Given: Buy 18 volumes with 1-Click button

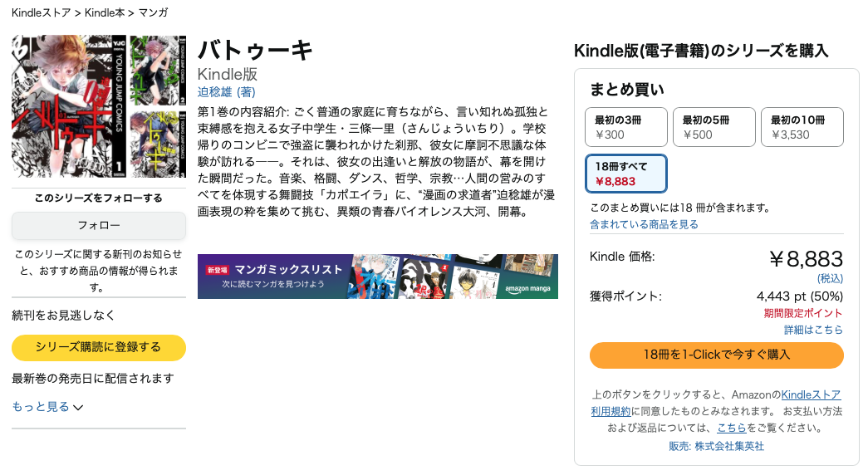Looking at the screenshot, I should (x=716, y=355).
